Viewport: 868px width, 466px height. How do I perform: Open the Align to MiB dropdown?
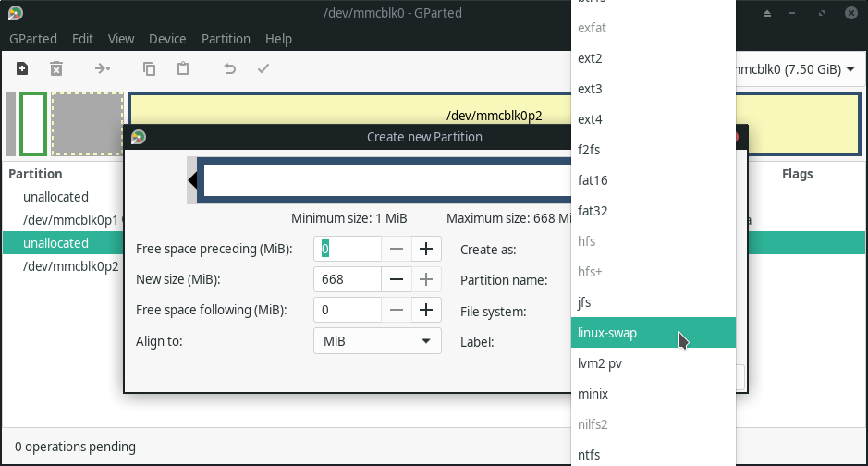click(x=377, y=341)
